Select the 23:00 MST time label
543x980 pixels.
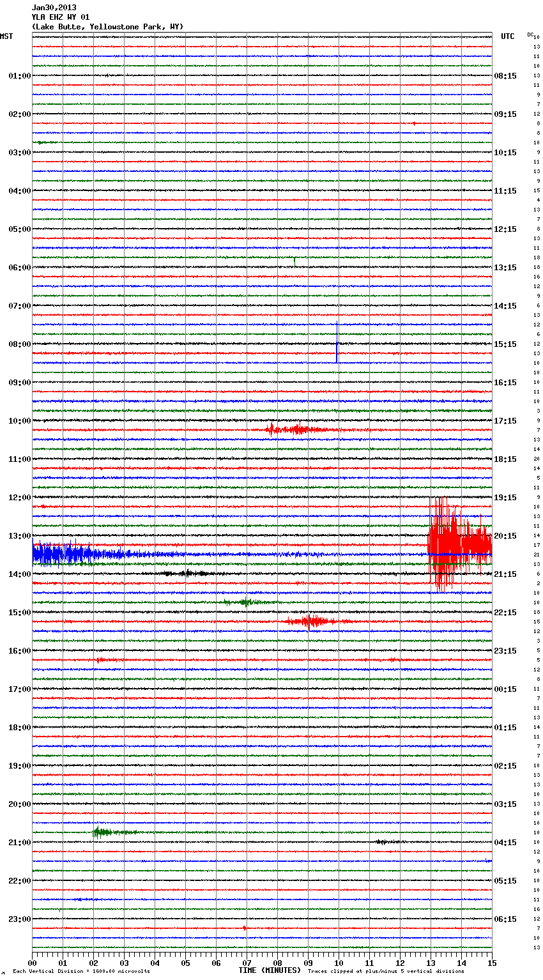pyautogui.click(x=20, y=919)
